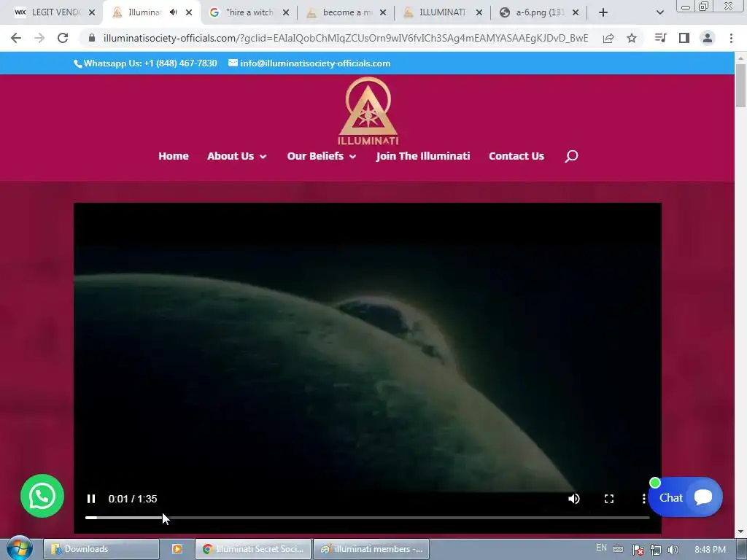Open the on-screen keyboard tray icon
Image resolution: width=747 pixels, height=560 pixels.
[618, 549]
